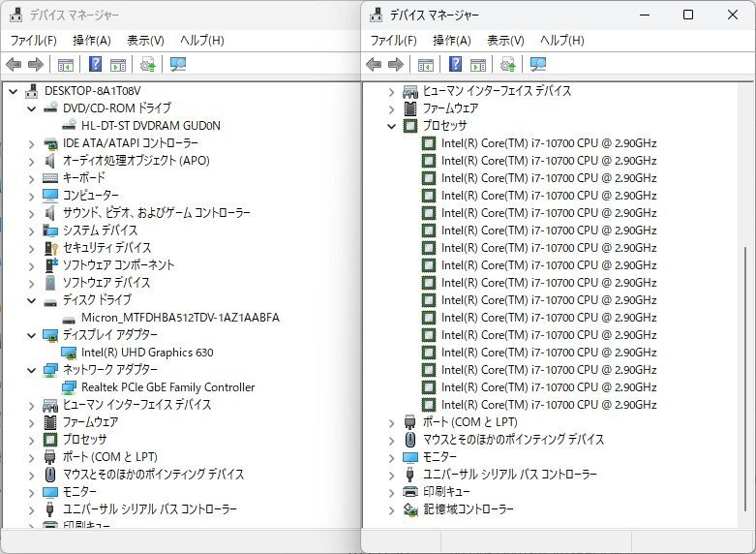Collapse ディスプレイ アダプター in left window
Viewport: 756px width, 554px height.
31,335
